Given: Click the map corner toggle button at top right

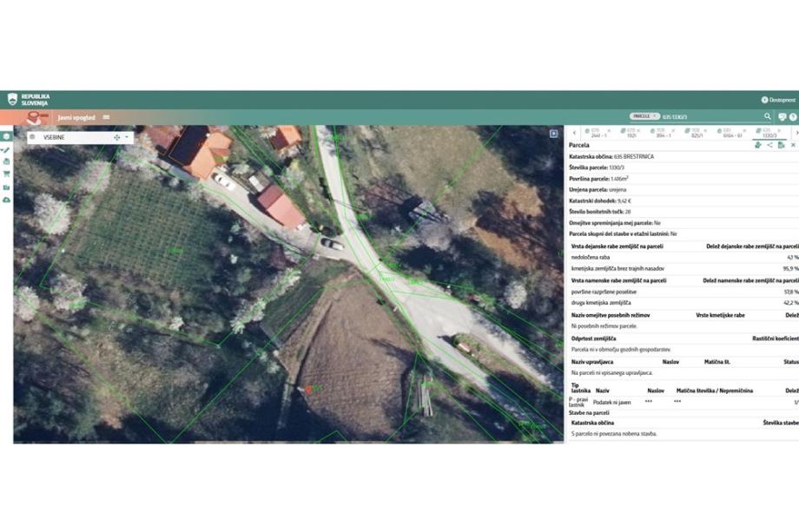Looking at the screenshot, I should tap(554, 134).
